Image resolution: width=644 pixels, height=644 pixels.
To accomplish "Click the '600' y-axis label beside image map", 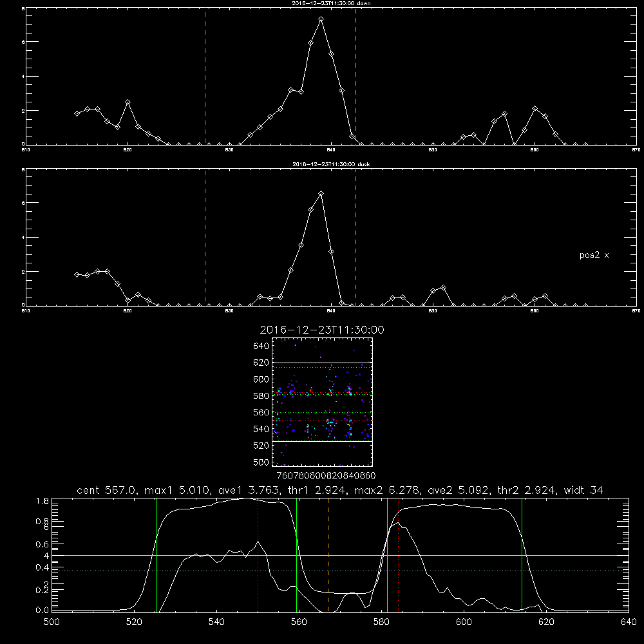I will tap(261, 379).
